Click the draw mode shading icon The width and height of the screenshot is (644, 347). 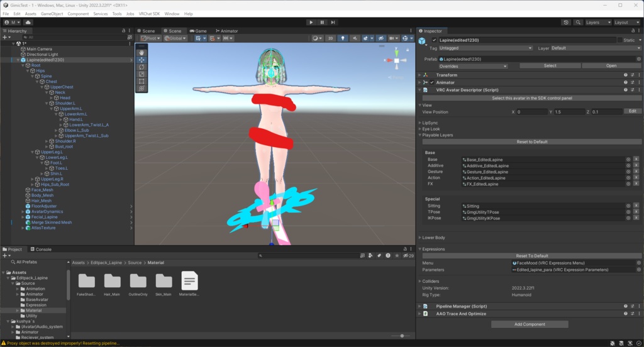317,38
